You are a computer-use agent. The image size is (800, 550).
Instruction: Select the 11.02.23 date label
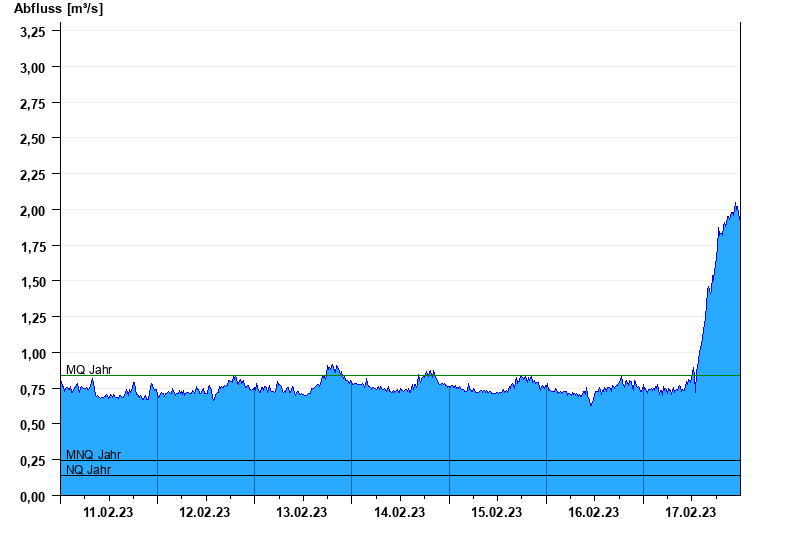109,512
